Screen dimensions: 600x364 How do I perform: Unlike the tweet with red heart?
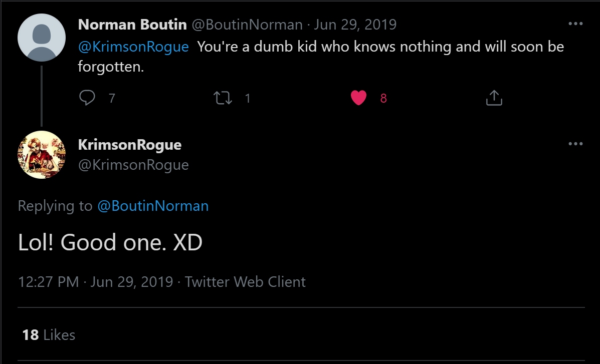click(x=358, y=98)
